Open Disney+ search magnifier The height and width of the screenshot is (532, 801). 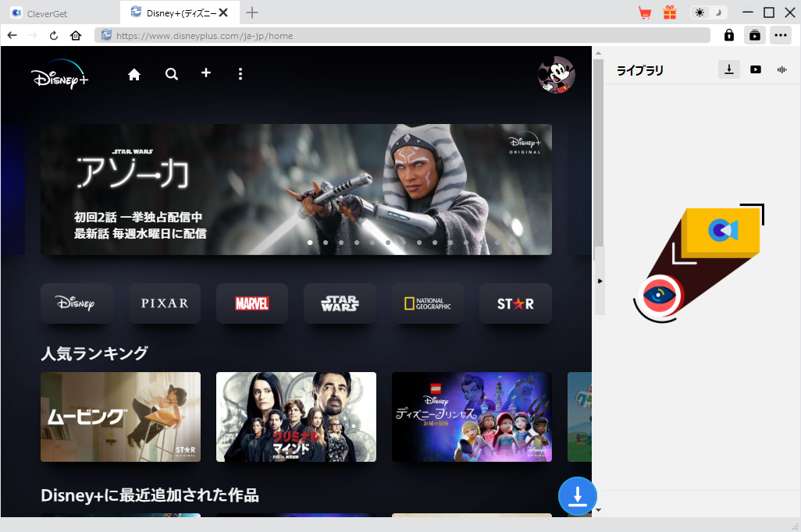coord(172,75)
